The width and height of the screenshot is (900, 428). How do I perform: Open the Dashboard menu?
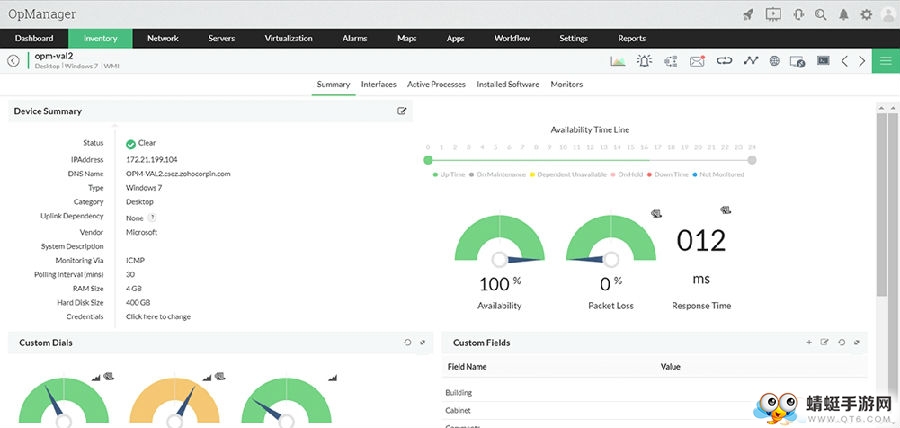coord(34,38)
